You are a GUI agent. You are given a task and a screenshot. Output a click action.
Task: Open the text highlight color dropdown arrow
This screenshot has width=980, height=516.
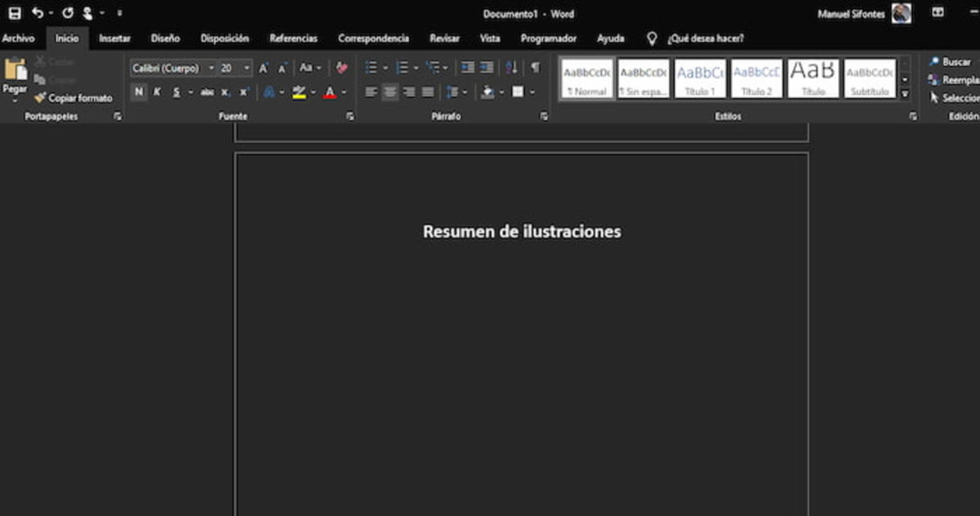click(312, 91)
